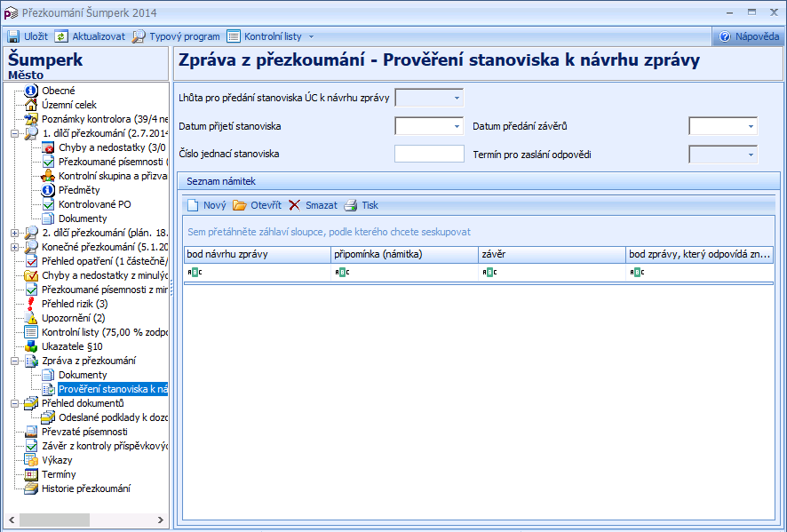The width and height of the screenshot is (787, 532).
Task: Collapse the Přehled dokumentů node
Action: (x=14, y=403)
